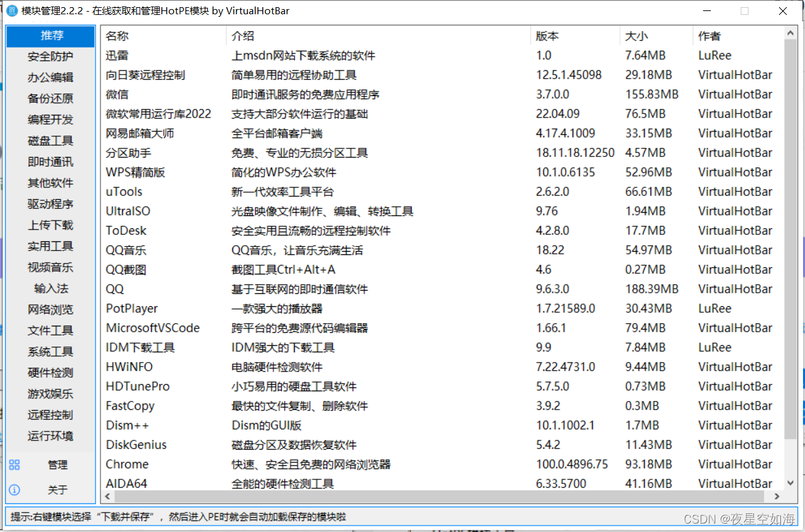Switch to the 即时通讯 category
Screen dimensions: 805x532
51,162
